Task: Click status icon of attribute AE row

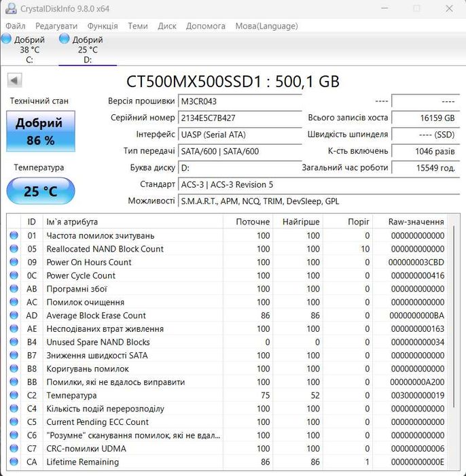Action: click(14, 328)
